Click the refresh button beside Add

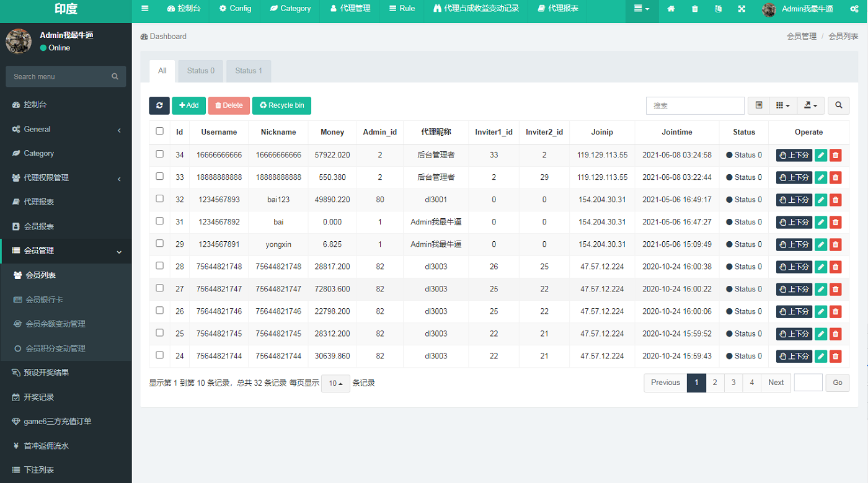click(x=159, y=105)
